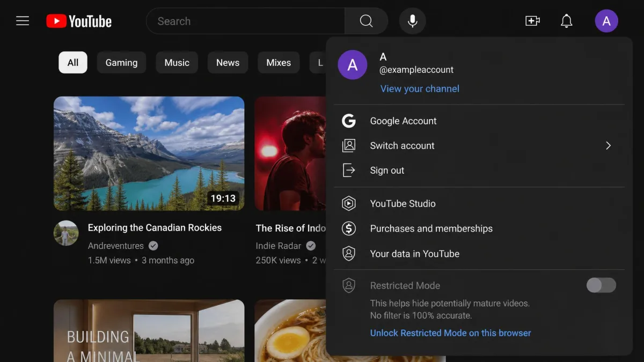644x362 pixels.
Task: Click the 250K views text
Action: tap(279, 260)
